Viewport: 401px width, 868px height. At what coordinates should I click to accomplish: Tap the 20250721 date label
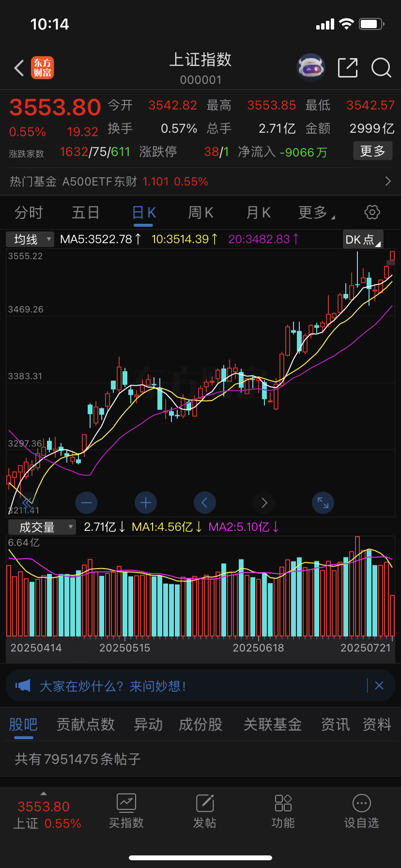pyautogui.click(x=366, y=648)
